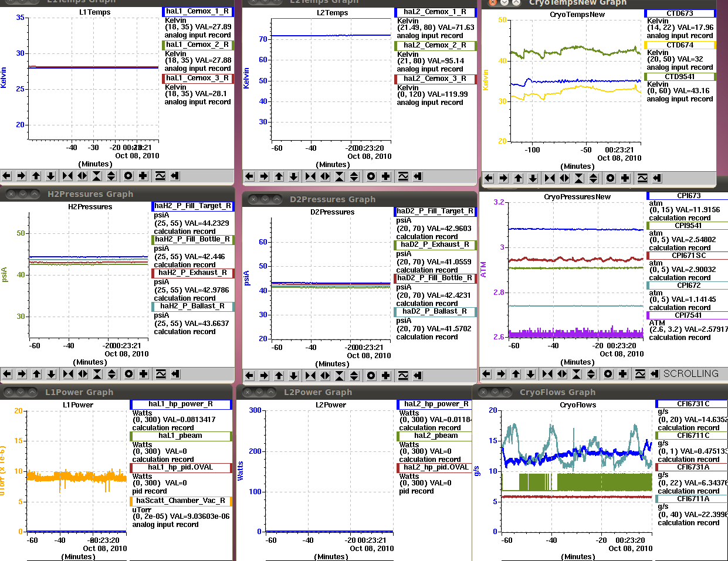This screenshot has width=728, height=561.
Task: Zoom in vertically on the CryoPressuresNew graph
Action: pos(577,374)
